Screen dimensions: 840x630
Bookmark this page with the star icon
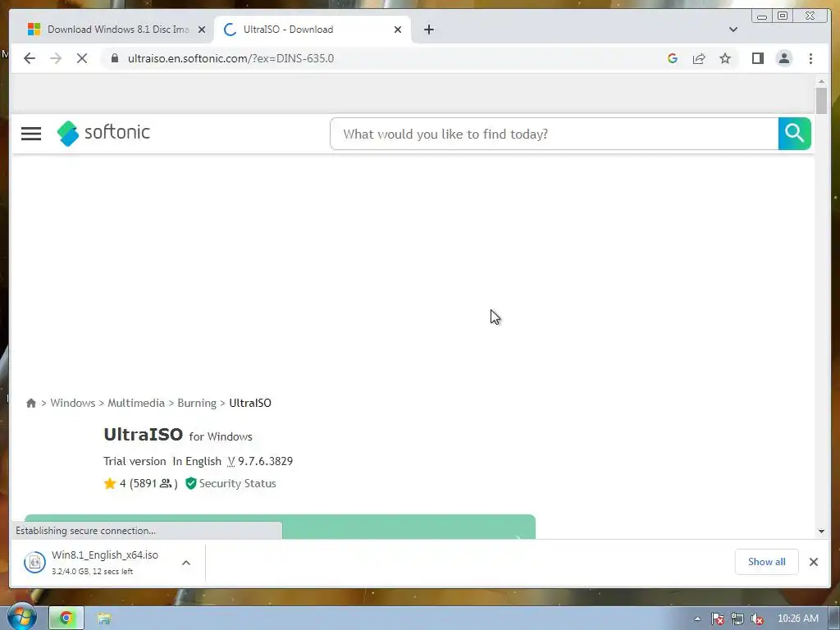725,58
